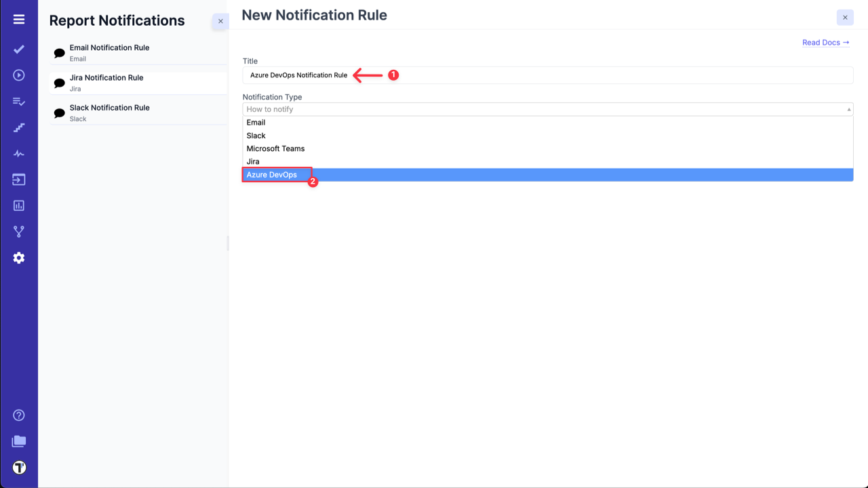Open the Settings gear in sidebar

pos(18,257)
